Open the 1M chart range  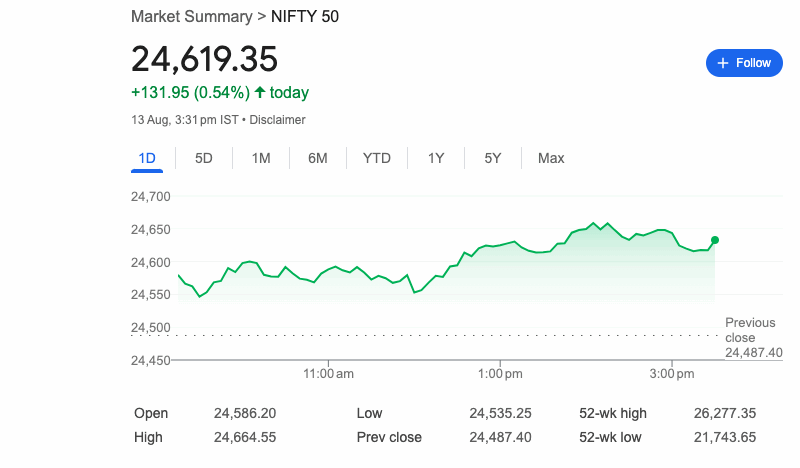pos(261,158)
